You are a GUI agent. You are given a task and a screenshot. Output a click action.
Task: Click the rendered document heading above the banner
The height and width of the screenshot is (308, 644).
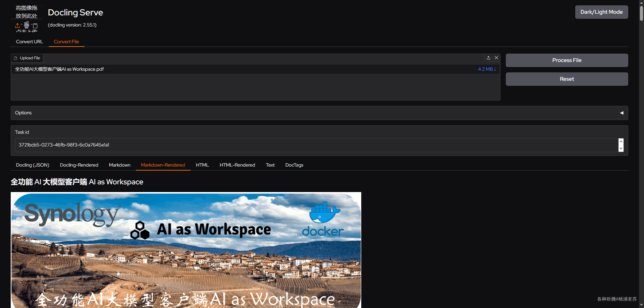pyautogui.click(x=77, y=182)
